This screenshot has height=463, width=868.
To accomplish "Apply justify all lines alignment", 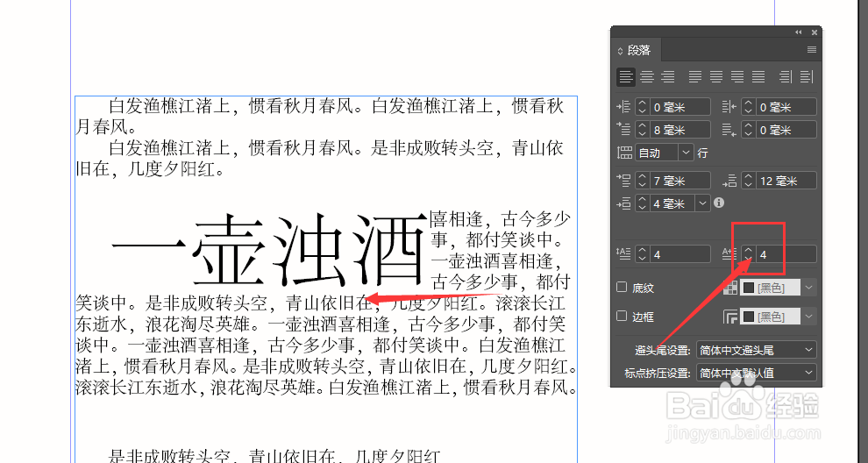I will click(758, 77).
